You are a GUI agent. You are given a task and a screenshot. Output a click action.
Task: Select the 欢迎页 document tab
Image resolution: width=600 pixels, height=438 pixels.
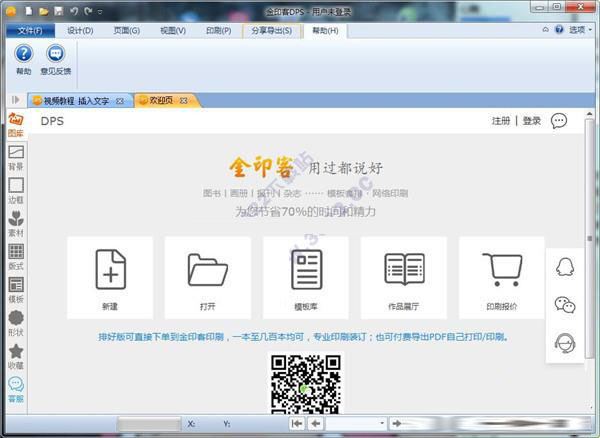[161, 100]
